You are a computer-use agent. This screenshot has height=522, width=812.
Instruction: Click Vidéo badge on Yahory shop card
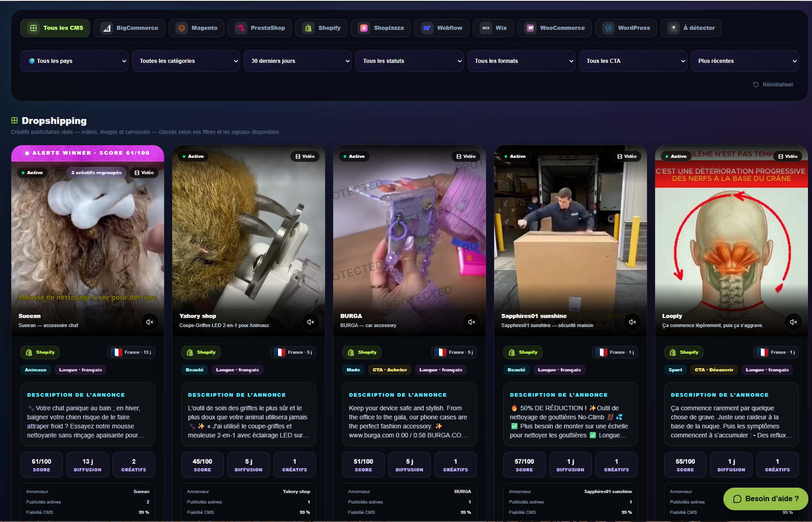[x=305, y=157]
